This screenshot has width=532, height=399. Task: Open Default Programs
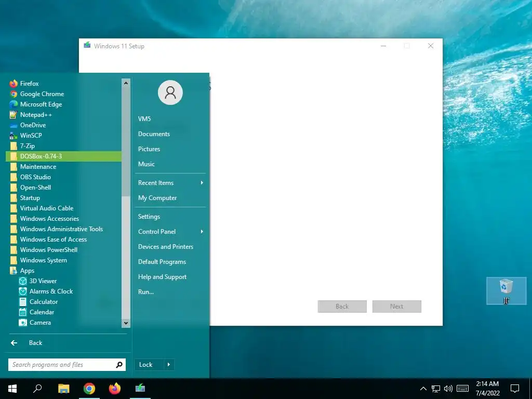click(170, 262)
